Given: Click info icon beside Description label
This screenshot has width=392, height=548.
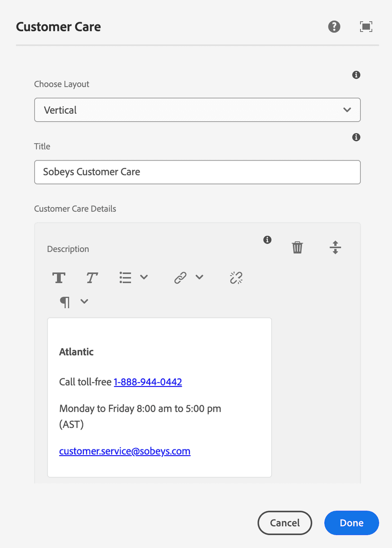Looking at the screenshot, I should (267, 240).
